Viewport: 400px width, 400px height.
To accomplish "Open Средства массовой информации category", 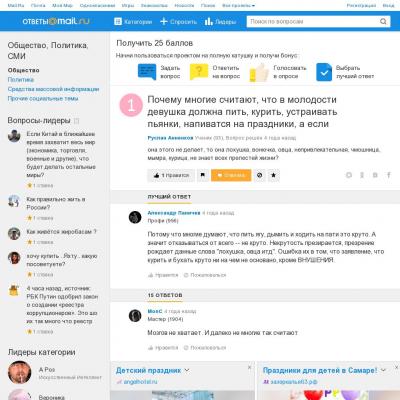I will click(53, 89).
